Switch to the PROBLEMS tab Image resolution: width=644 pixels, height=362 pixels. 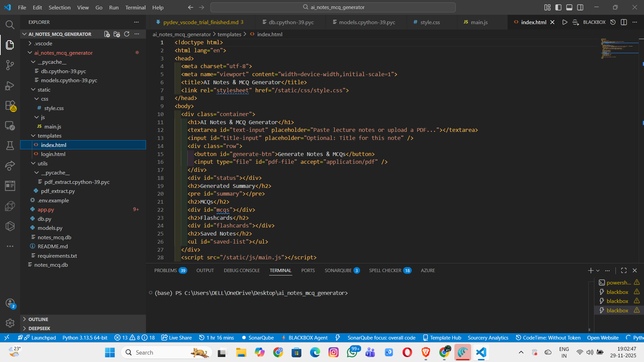tap(165, 270)
